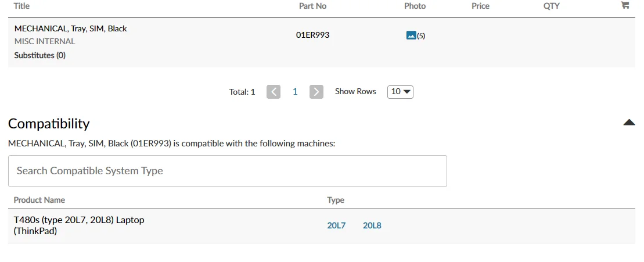Image resolution: width=644 pixels, height=262 pixels.
Task: Click the QTY column header
Action: tap(551, 6)
